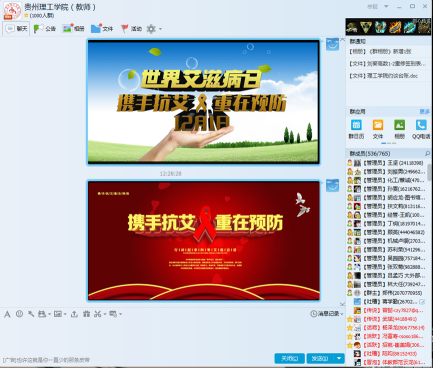Click the 关闭 close chat button

(289, 358)
